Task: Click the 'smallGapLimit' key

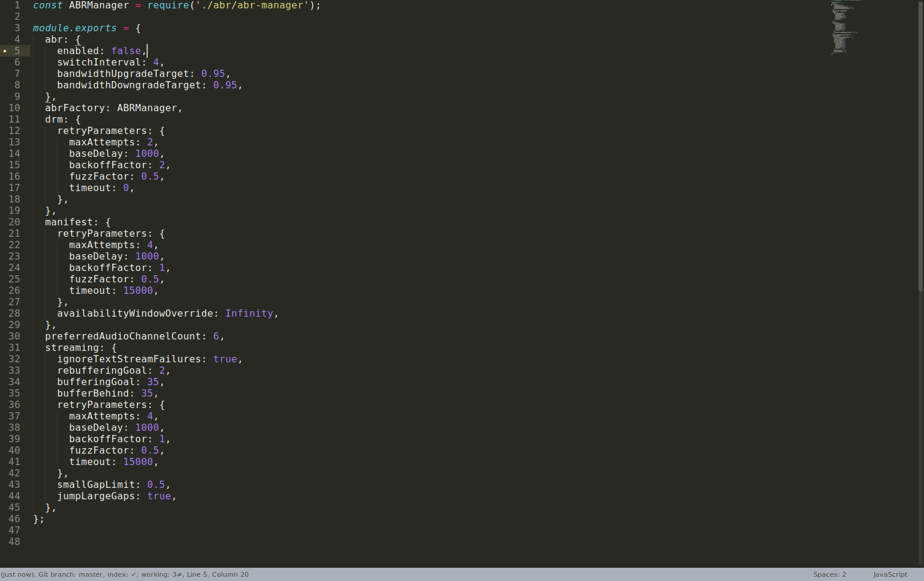Action: pos(96,485)
